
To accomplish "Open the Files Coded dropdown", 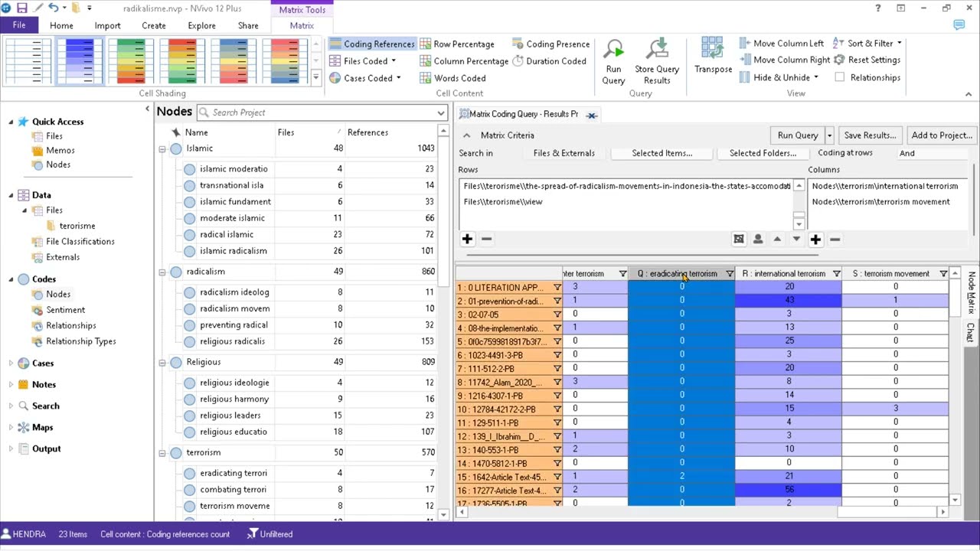I will click(x=363, y=61).
